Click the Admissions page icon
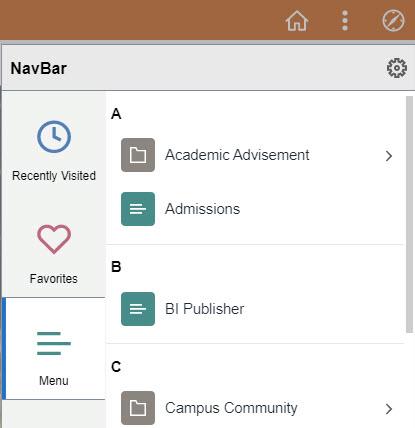415x428 pixels. pyautogui.click(x=138, y=209)
